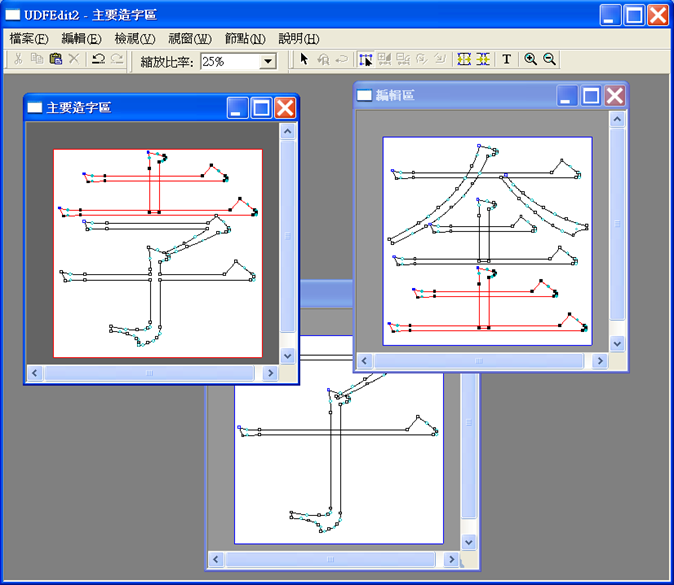This screenshot has width=674, height=585.
Task: Open the 節點(N) menu
Action: pyautogui.click(x=245, y=39)
